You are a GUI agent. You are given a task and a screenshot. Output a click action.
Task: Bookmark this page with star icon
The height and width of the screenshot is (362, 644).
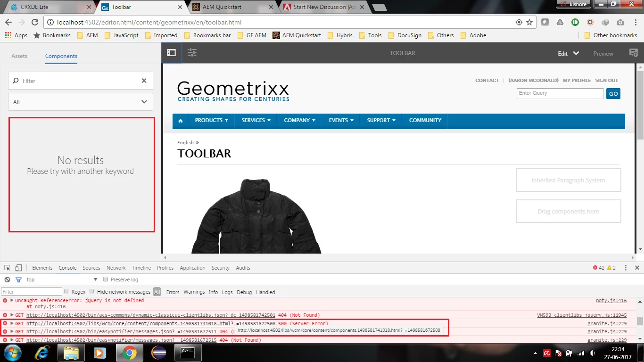[x=529, y=22]
